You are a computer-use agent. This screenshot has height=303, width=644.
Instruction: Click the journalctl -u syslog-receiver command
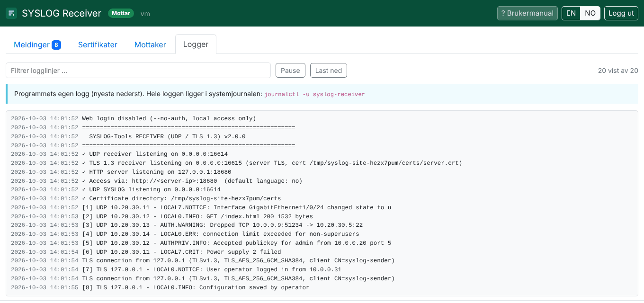(x=314, y=94)
